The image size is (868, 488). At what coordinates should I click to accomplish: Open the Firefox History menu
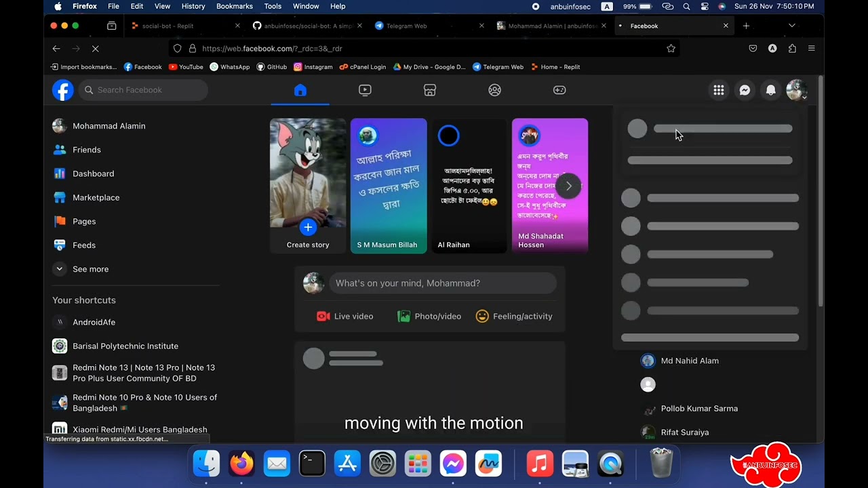(193, 6)
